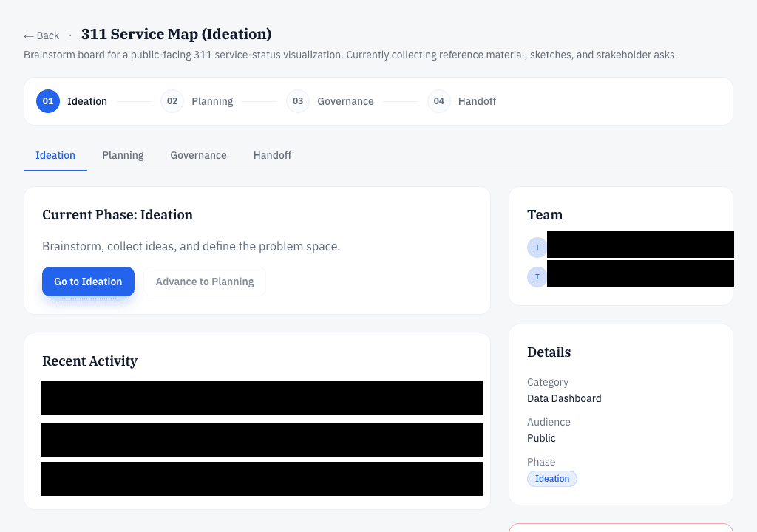The width and height of the screenshot is (757, 532).
Task: Click the Data Dashboard category value
Action: [x=564, y=399]
